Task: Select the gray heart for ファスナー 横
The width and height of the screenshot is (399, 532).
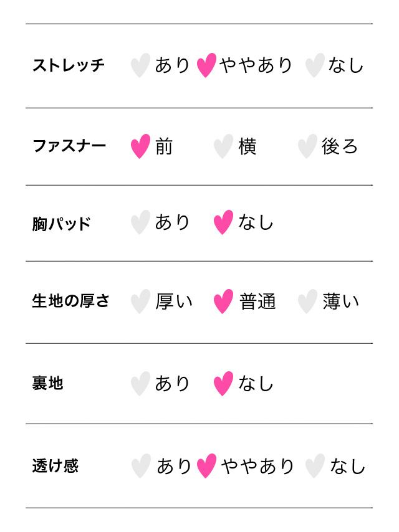Action: (223, 146)
